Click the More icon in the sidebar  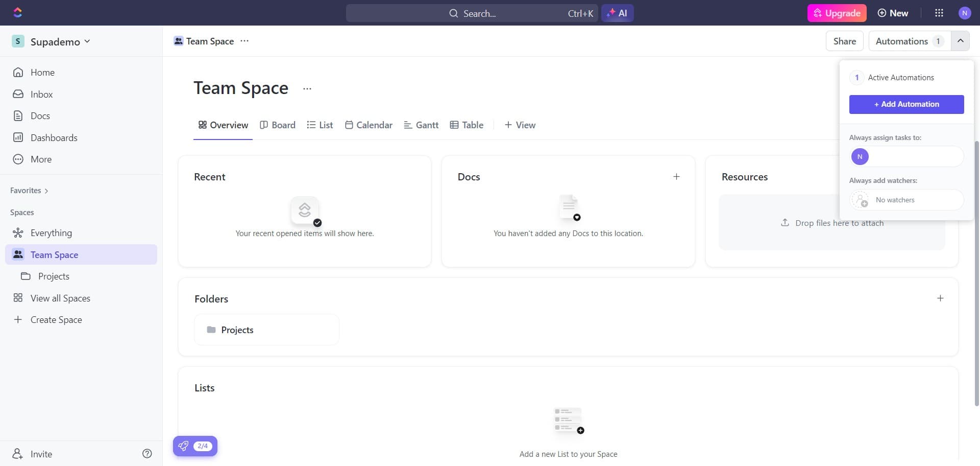18,159
